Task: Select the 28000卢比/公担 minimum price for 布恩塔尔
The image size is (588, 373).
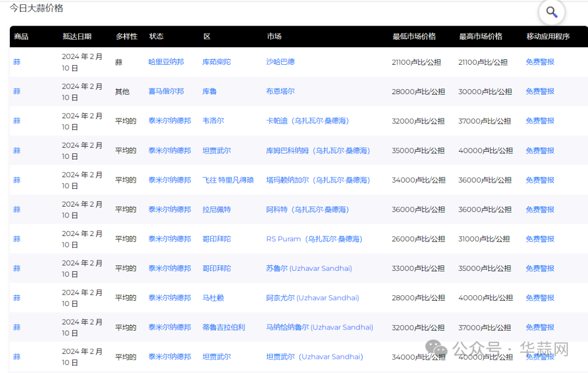Action: pos(419,91)
